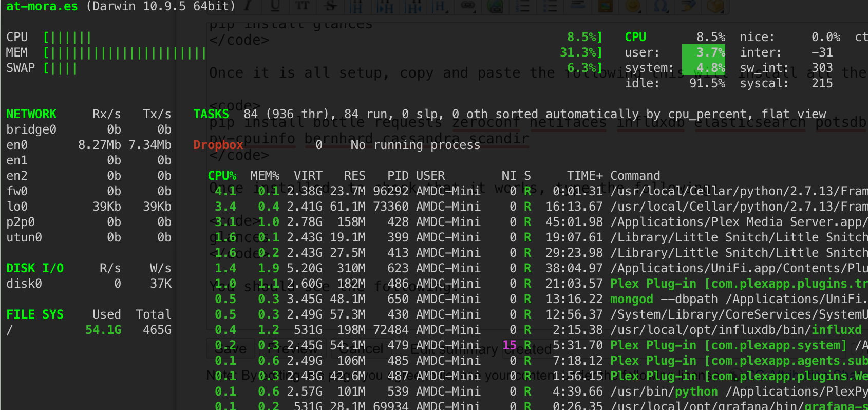The image size is (868, 410).
Task: Click the CoreServices process with PID 430
Action: click(x=739, y=314)
